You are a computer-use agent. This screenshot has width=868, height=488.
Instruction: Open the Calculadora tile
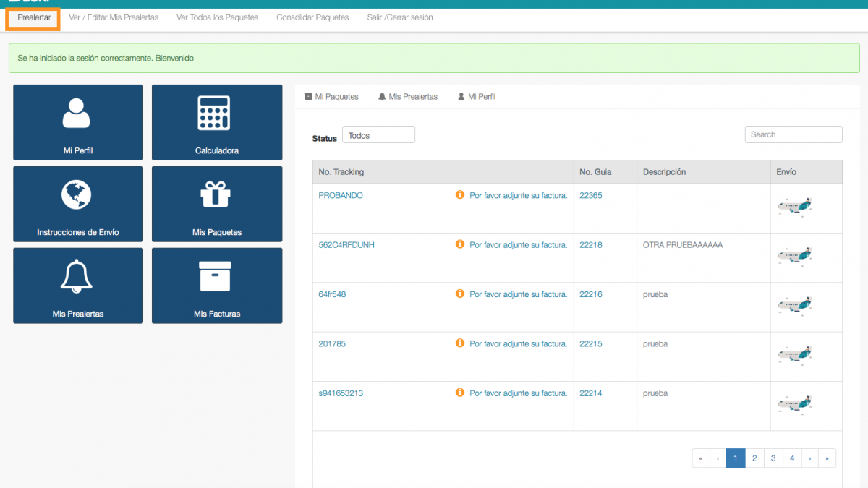[217, 122]
